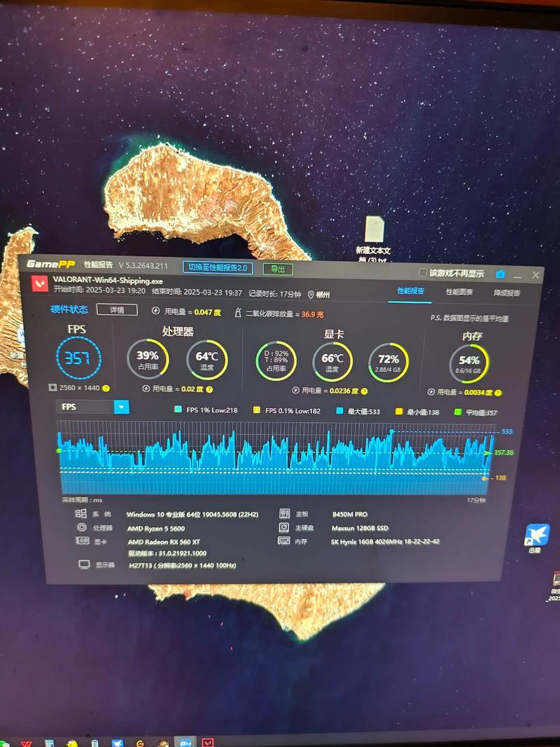Open the FPS metric dropdown arrow
The image size is (560, 747).
(x=122, y=407)
